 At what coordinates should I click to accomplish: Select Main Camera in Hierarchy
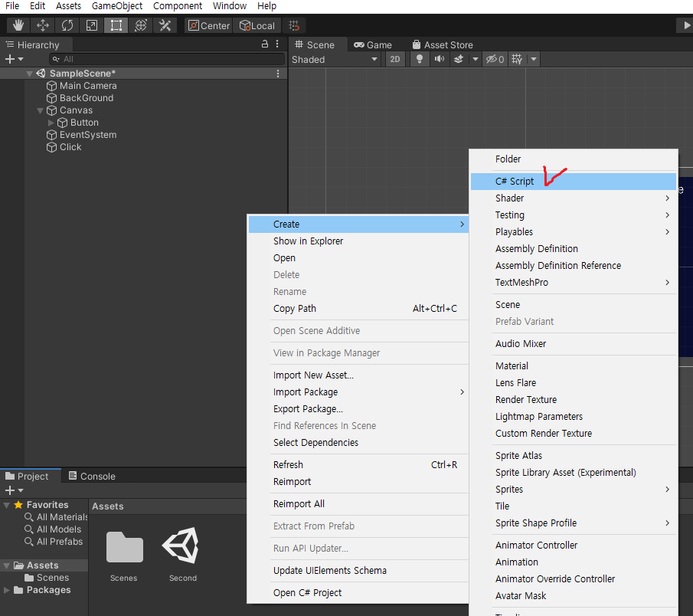[x=82, y=86]
